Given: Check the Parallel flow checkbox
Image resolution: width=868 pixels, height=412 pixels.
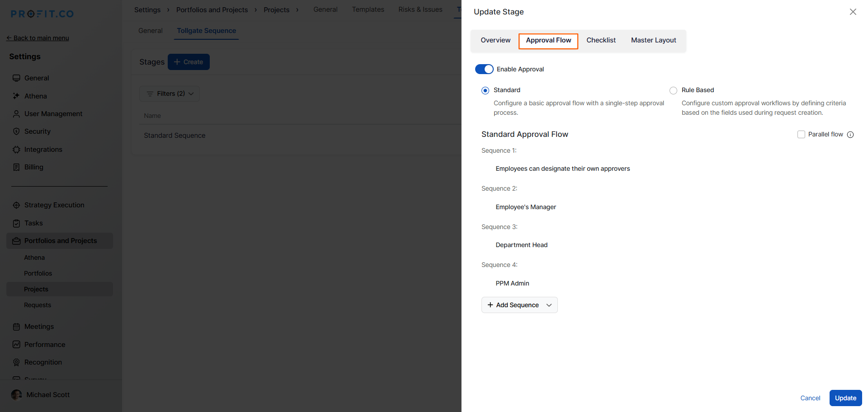Looking at the screenshot, I should point(801,135).
